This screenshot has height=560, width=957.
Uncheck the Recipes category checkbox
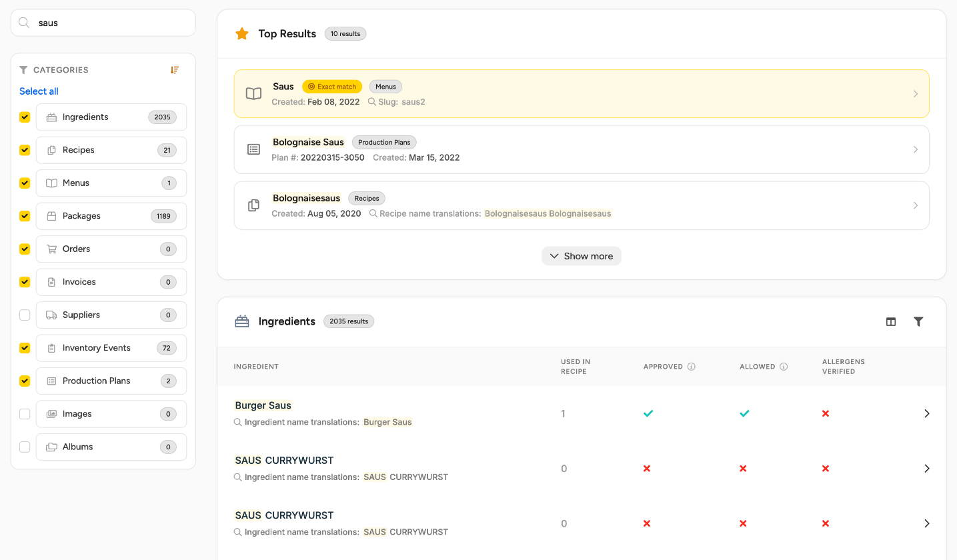pos(25,150)
